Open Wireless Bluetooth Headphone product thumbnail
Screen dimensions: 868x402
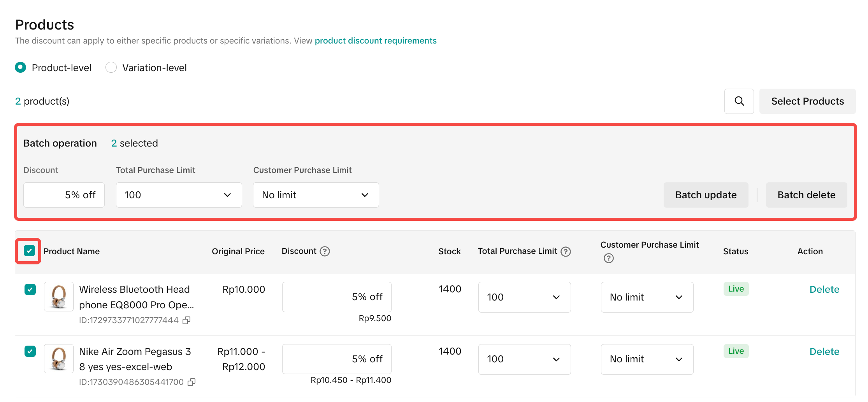pos(59,297)
